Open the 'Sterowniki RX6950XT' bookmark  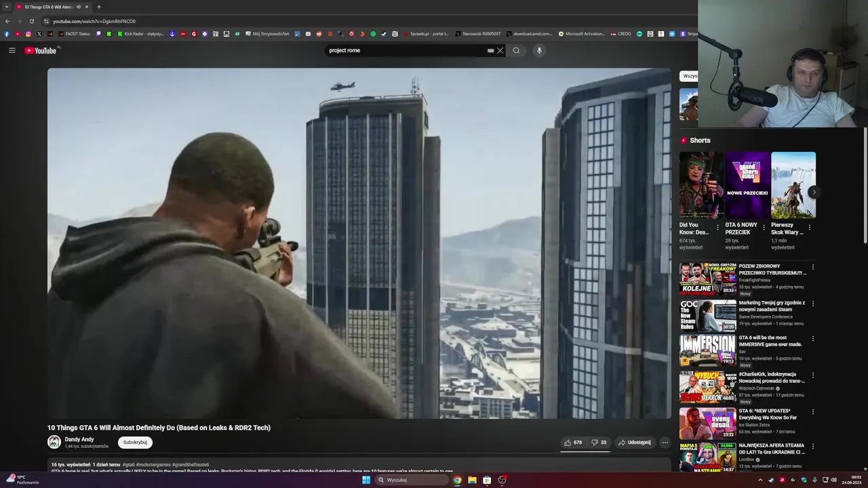point(478,34)
